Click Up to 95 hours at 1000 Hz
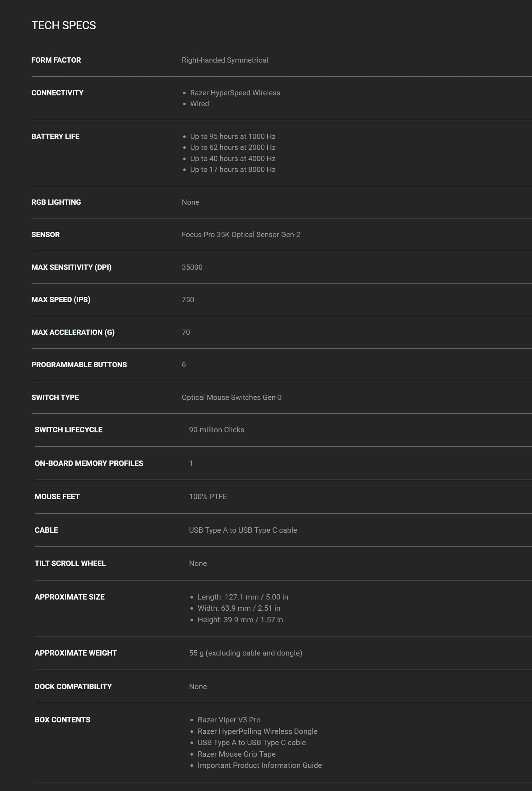Viewport: 532px width, 791px height. 233,136
